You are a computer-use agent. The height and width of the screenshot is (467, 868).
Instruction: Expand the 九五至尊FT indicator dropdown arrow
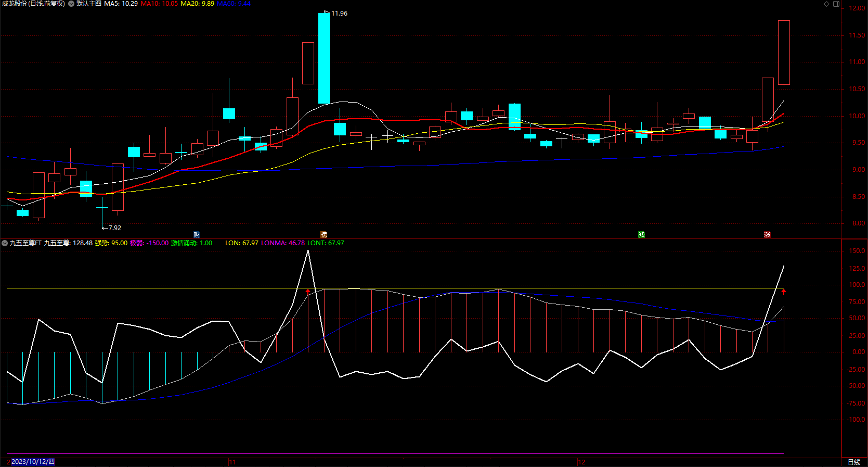pos(5,243)
